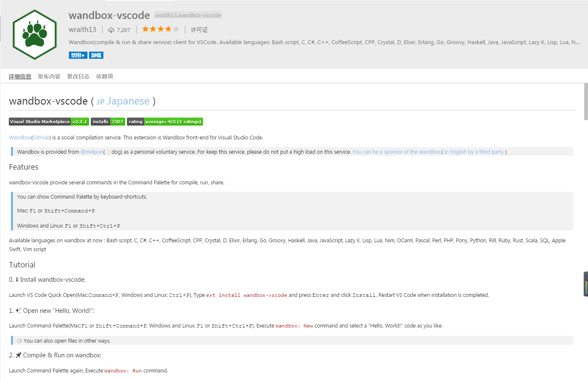Click the rating average 4/5 badge
Image resolution: width=588 pixels, height=380 pixels.
pos(165,122)
